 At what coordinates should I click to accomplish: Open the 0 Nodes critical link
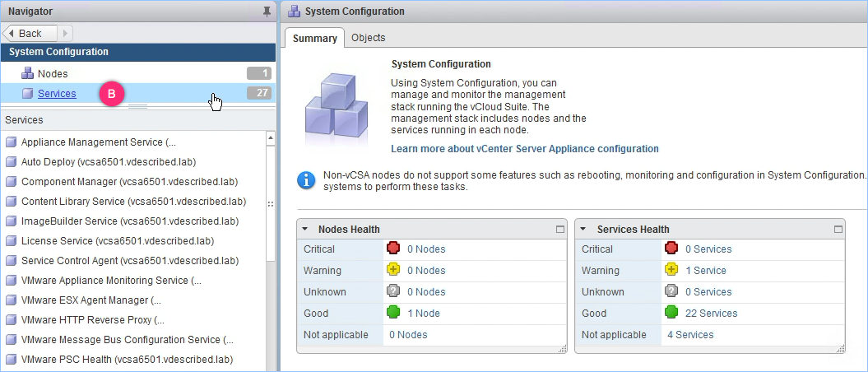426,249
